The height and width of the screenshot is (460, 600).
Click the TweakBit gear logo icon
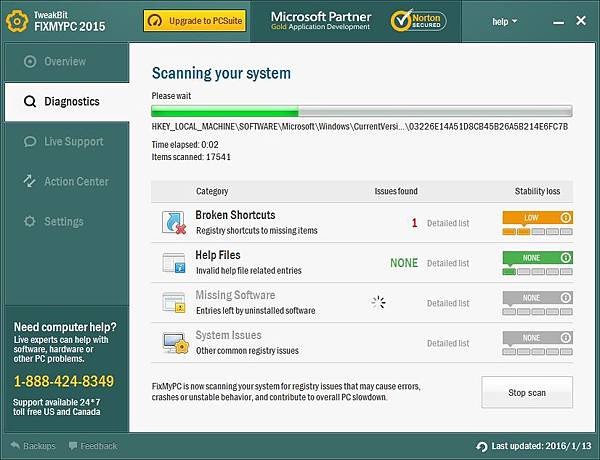pos(17,21)
